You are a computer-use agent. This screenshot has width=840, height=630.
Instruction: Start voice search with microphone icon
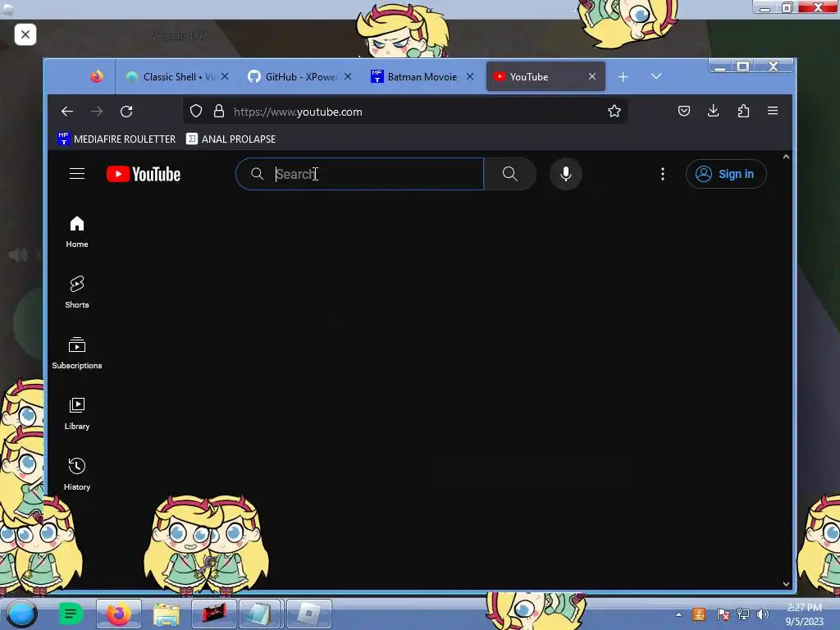click(566, 174)
